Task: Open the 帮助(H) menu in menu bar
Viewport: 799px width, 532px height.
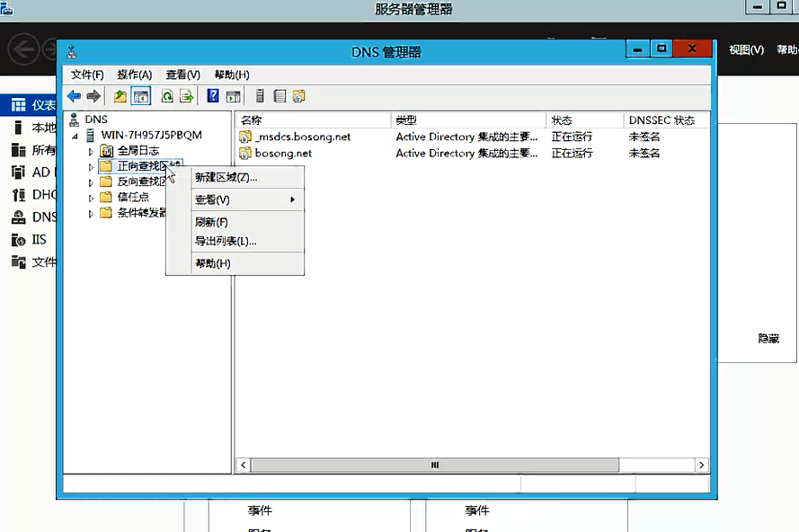Action: coord(232,75)
